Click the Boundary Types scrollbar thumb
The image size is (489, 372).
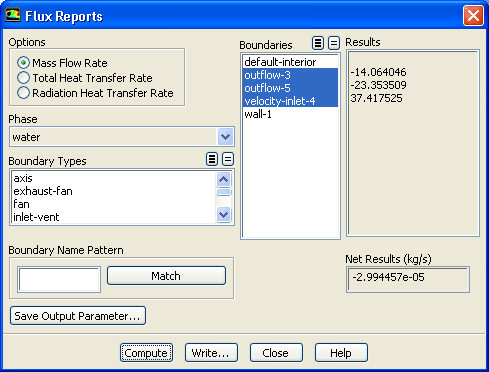(223, 192)
